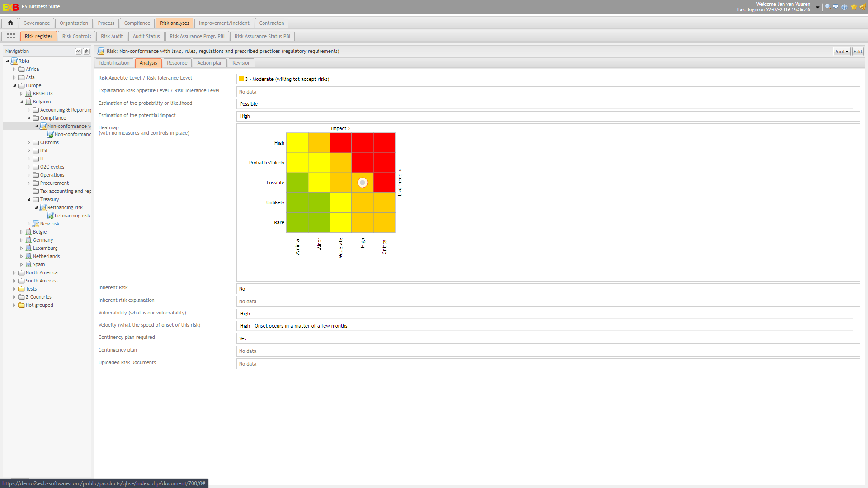868x488 pixels.
Task: Click the heatmap risk position marker
Action: (x=362, y=183)
